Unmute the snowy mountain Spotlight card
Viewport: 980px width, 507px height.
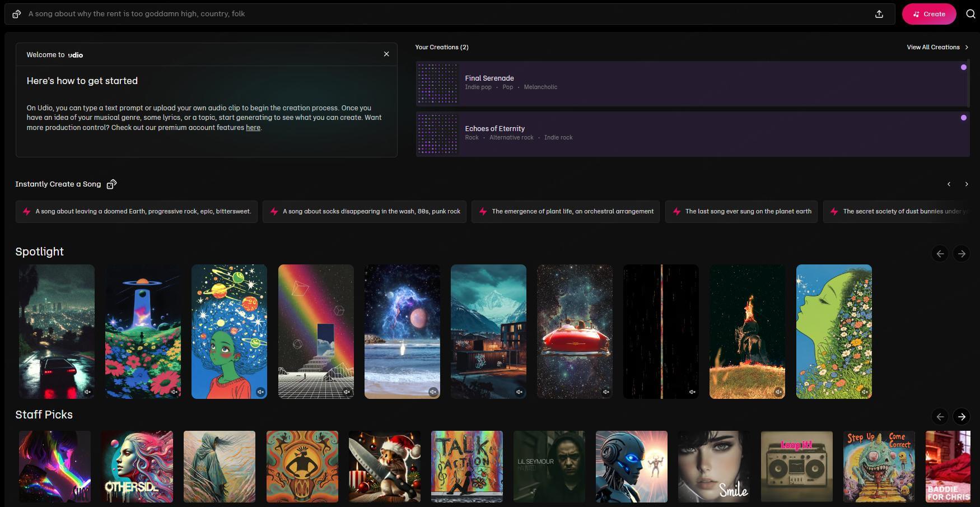(x=519, y=392)
